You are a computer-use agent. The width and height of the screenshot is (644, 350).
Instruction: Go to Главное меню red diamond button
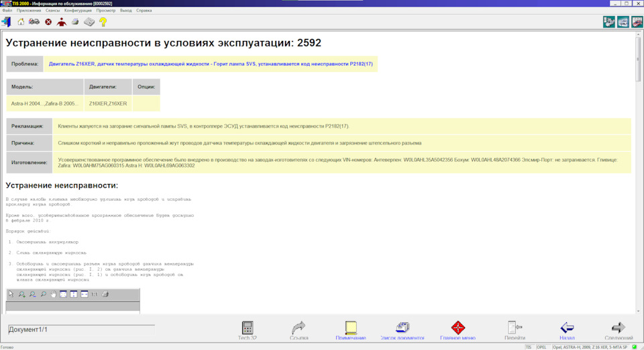coord(458,331)
